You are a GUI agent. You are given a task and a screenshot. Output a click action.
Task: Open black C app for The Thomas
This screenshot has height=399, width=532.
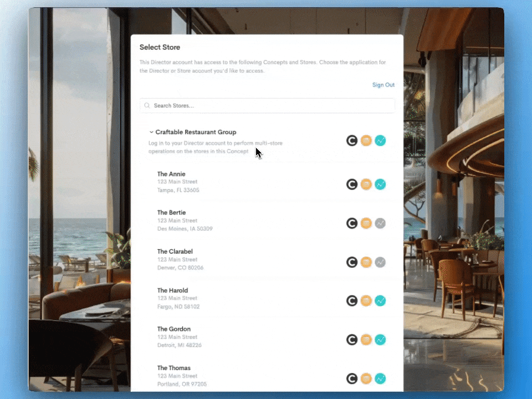click(352, 378)
